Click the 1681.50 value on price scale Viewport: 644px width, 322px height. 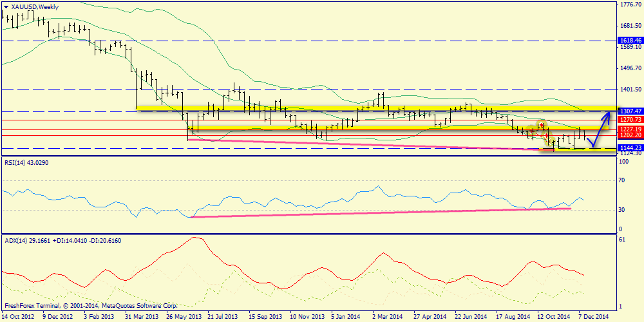click(x=631, y=26)
